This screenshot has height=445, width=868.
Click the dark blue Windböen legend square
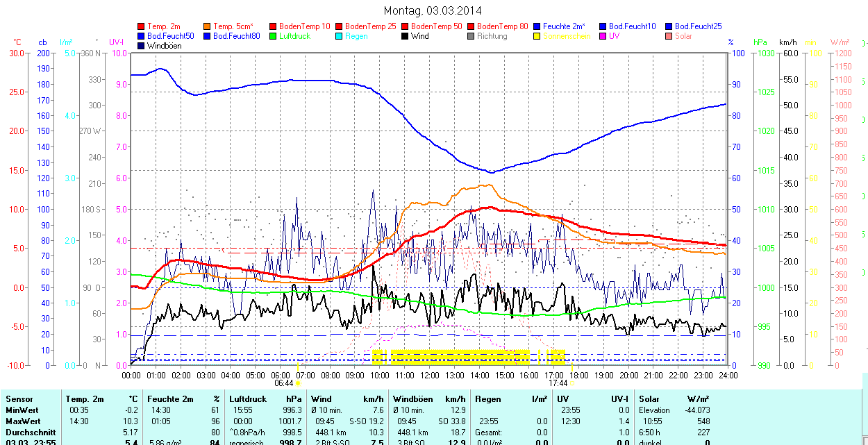[142, 46]
